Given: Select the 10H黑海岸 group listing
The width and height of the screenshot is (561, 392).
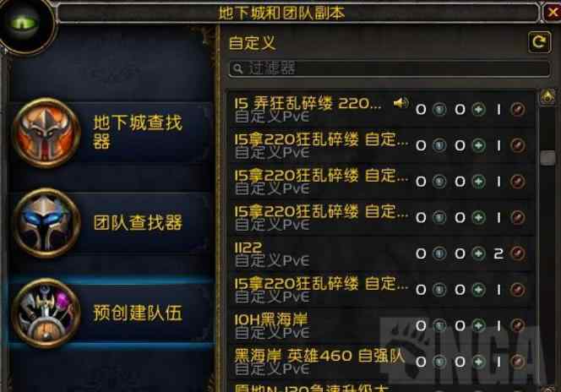Looking at the screenshot, I should 381,325.
